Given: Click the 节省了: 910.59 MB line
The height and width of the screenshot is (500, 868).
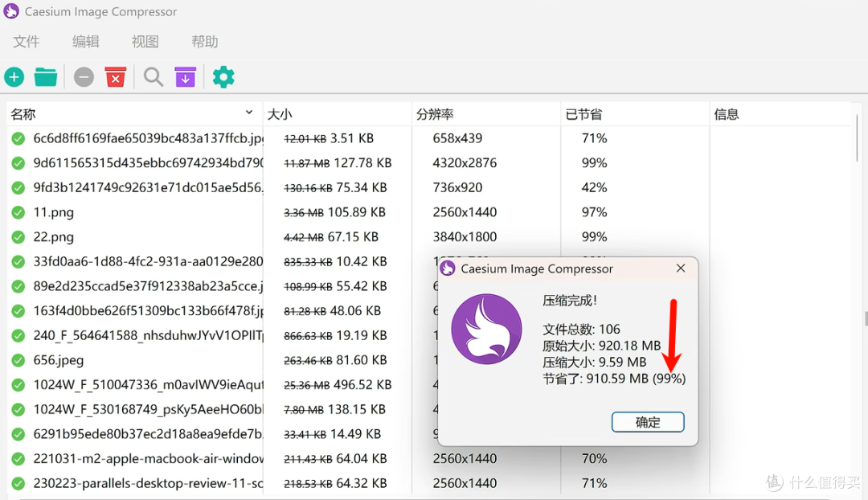Looking at the screenshot, I should pos(614,379).
